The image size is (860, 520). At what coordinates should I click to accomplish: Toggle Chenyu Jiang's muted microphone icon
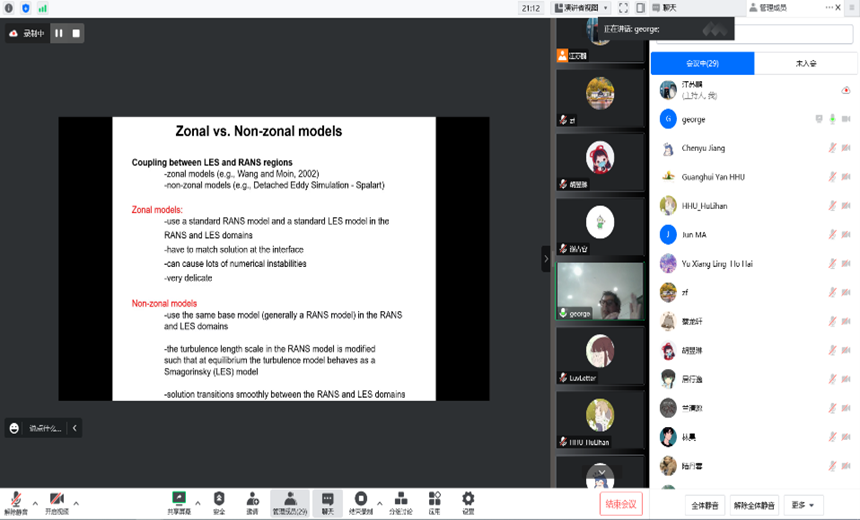click(x=832, y=148)
